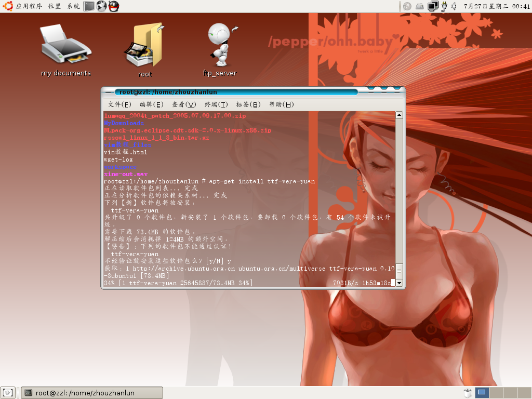Viewport: 532px width, 399px height.
Task: Click the show desktop button in the bottom panel
Action: point(7,393)
